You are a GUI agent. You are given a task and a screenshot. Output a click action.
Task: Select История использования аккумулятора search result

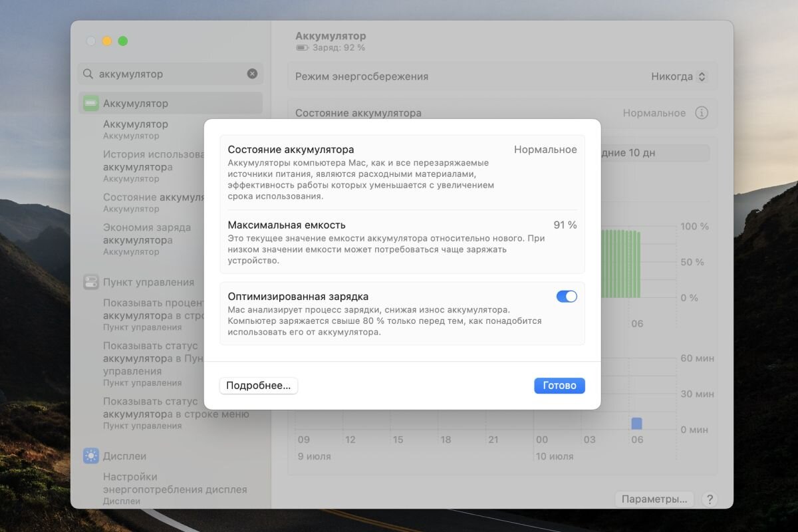tap(153, 166)
